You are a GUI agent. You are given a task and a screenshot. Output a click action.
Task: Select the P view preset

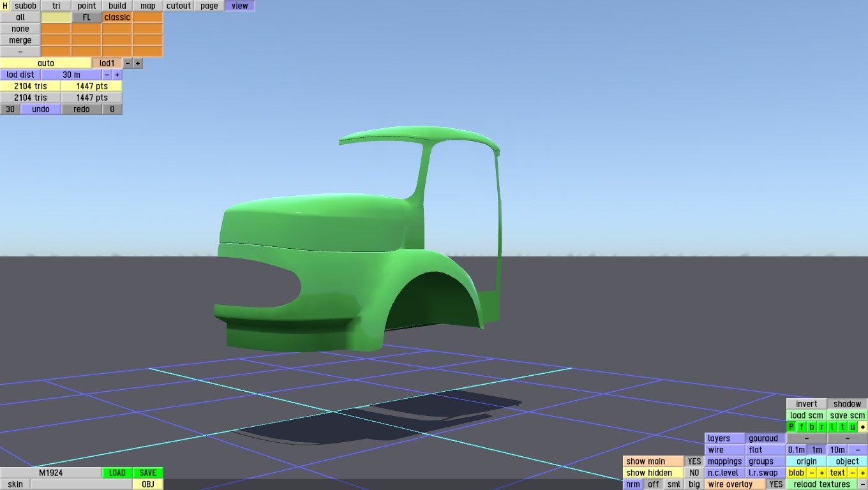click(x=791, y=427)
